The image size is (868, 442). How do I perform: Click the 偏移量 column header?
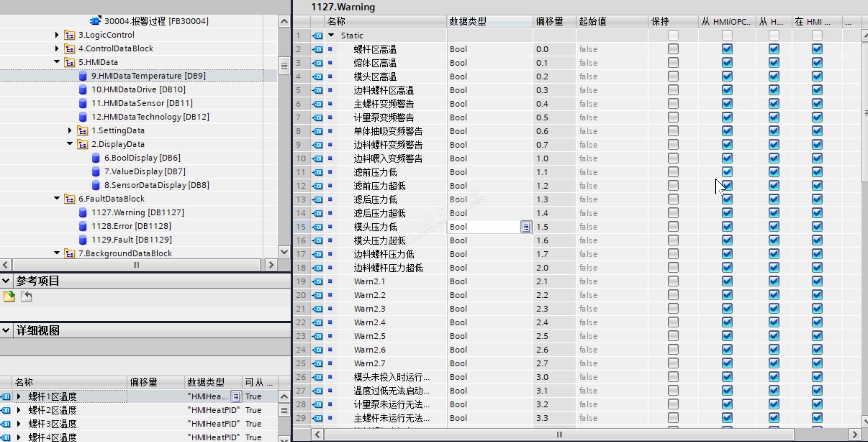tap(549, 22)
